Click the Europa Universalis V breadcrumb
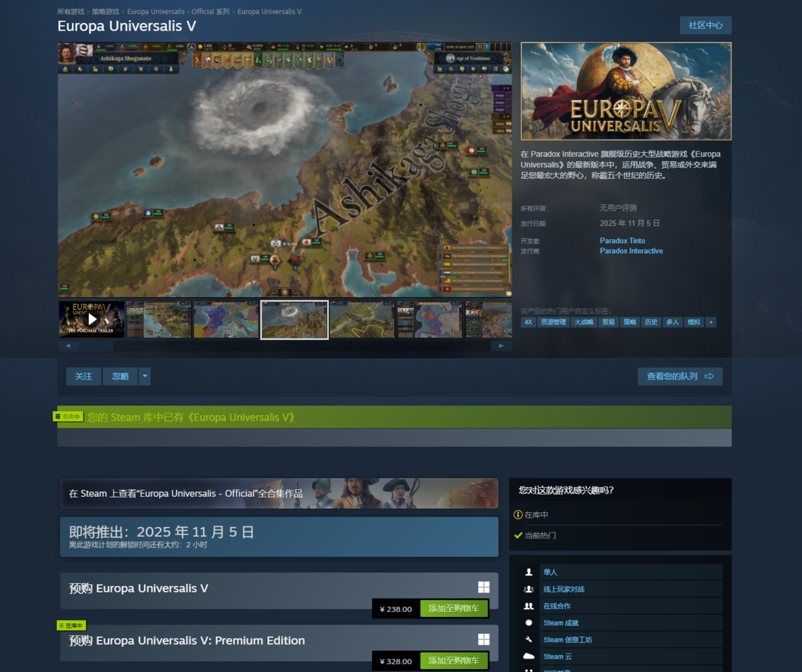The width and height of the screenshot is (802, 672). (269, 11)
